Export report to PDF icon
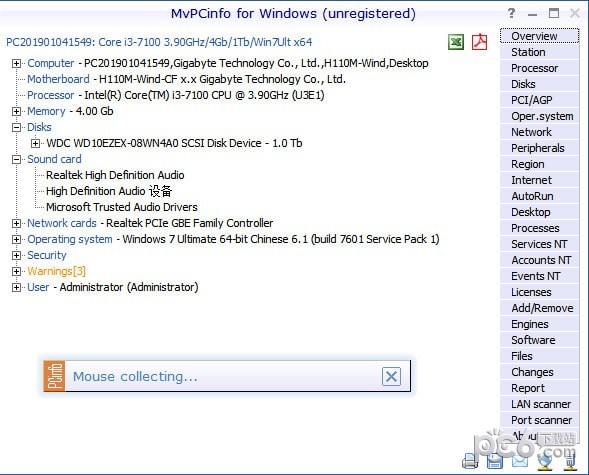 pyautogui.click(x=480, y=42)
